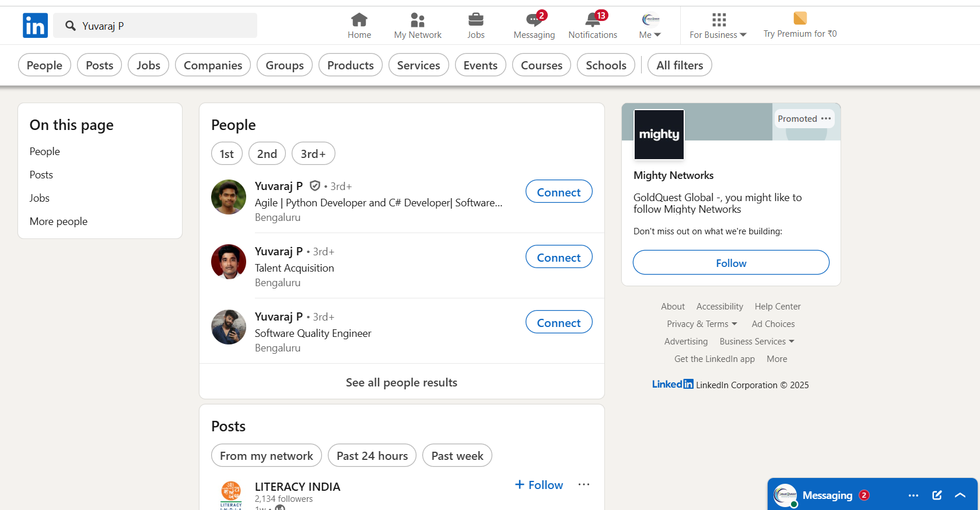Open the Messaging icon in navigation
The image size is (980, 510).
534,20
